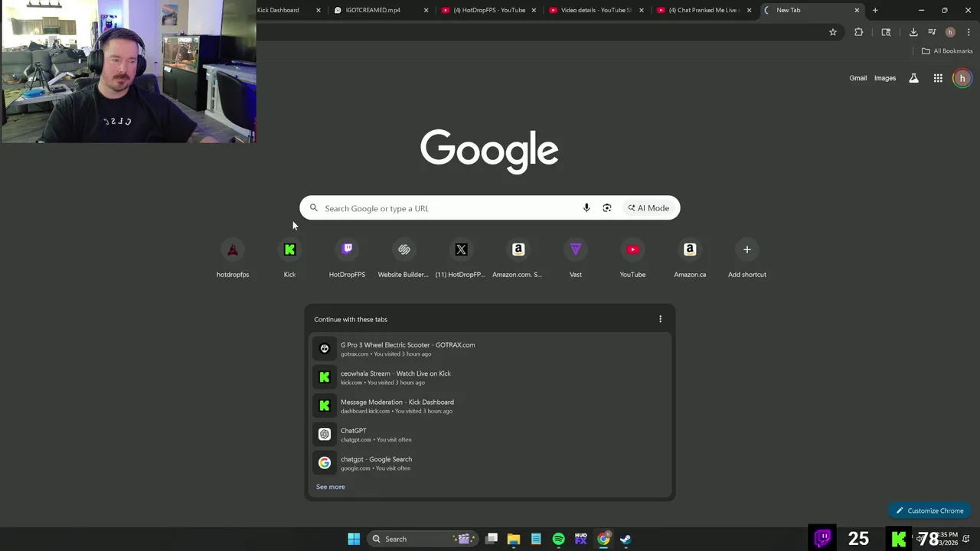The height and width of the screenshot is (551, 980).
Task: Click AI Mode button
Action: pos(649,208)
